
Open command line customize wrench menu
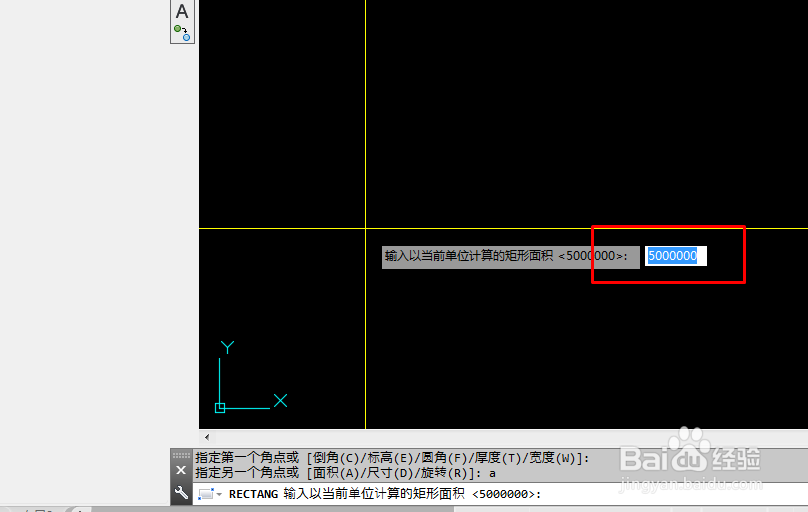(181, 493)
